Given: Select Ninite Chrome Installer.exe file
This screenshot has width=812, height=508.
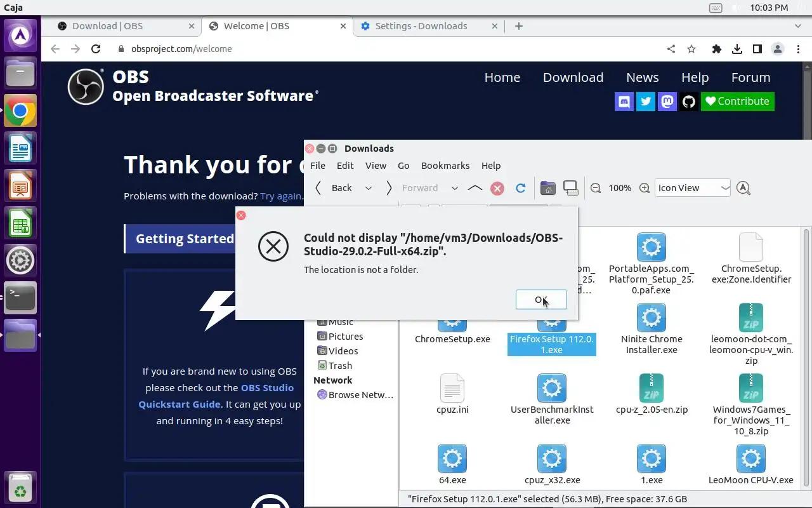Looking at the screenshot, I should coord(652,329).
